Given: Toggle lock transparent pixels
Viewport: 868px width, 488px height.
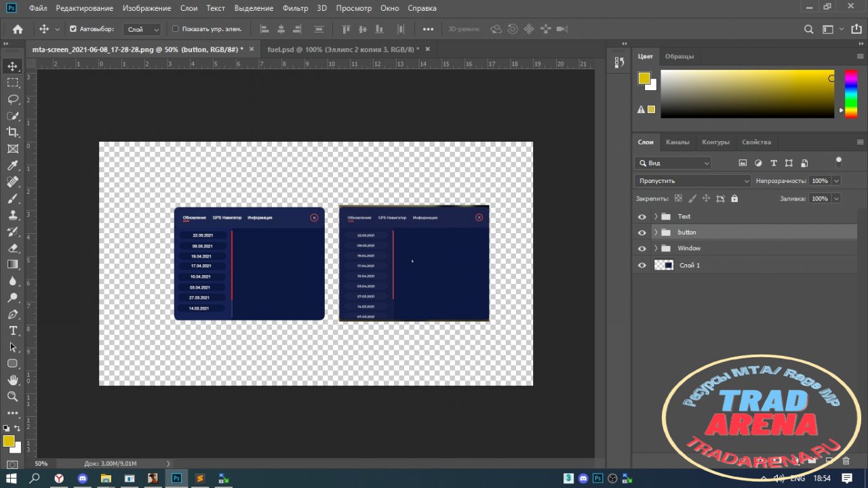Looking at the screenshot, I should pos(678,199).
